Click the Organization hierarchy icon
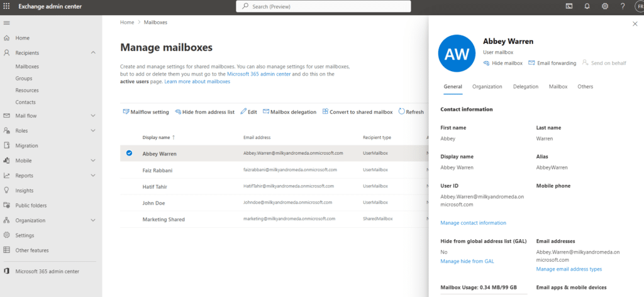644x297 pixels. click(6, 220)
